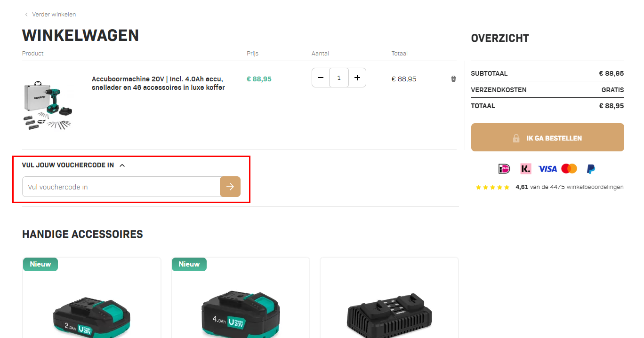
Task: Collapse the voucher code section chevron
Action: [122, 165]
